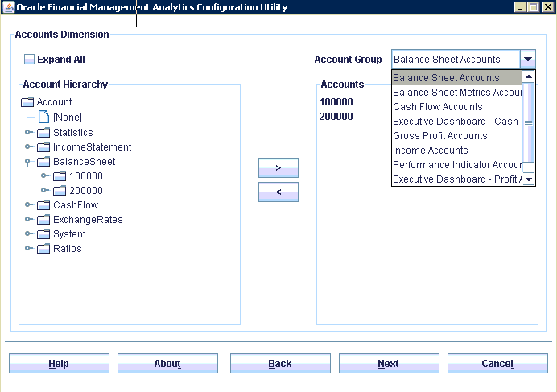The width and height of the screenshot is (557, 392).
Task: Expand the ExchangeRates tree node
Action: point(28,219)
